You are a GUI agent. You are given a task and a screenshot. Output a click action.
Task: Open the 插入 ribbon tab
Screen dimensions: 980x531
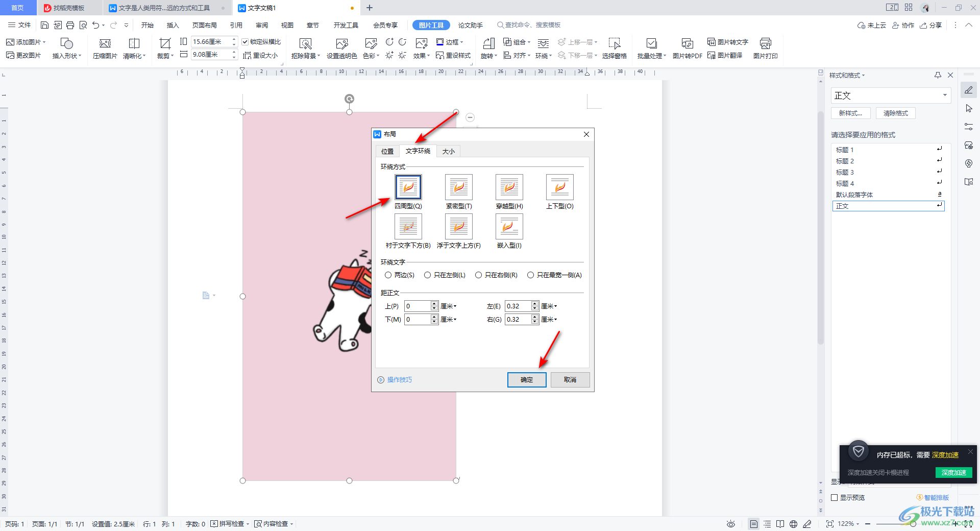pyautogui.click(x=173, y=25)
